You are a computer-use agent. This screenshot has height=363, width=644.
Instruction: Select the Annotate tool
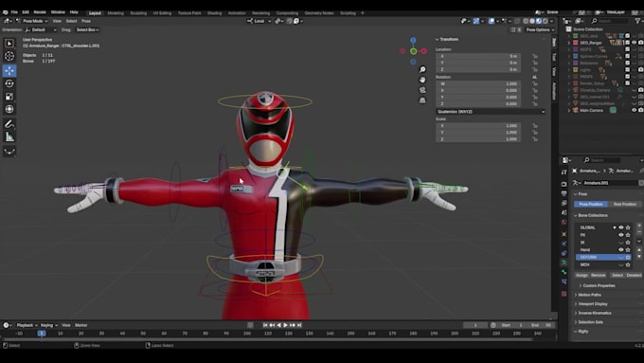tap(9, 124)
